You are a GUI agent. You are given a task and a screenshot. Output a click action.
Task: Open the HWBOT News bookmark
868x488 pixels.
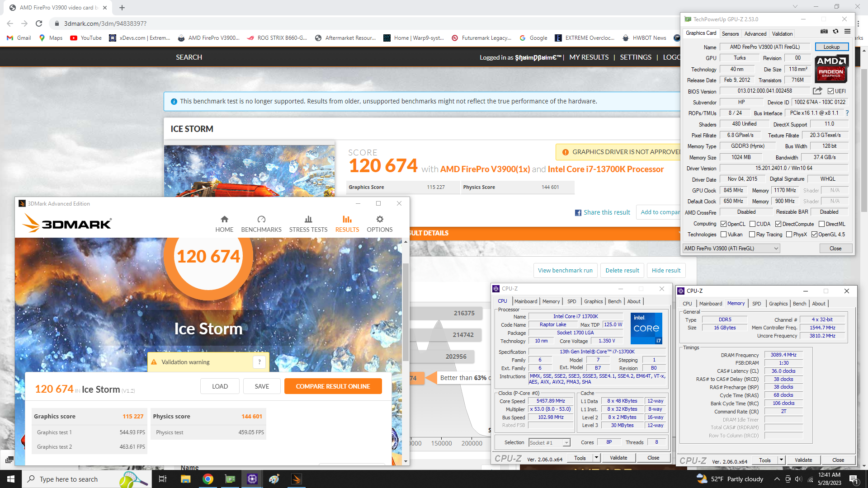point(644,38)
